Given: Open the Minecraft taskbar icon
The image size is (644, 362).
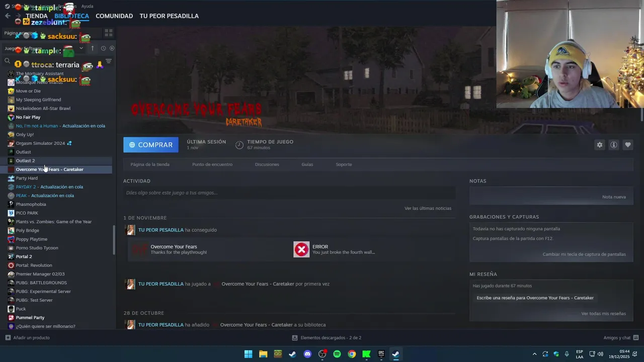Looking at the screenshot, I should pos(278,354).
